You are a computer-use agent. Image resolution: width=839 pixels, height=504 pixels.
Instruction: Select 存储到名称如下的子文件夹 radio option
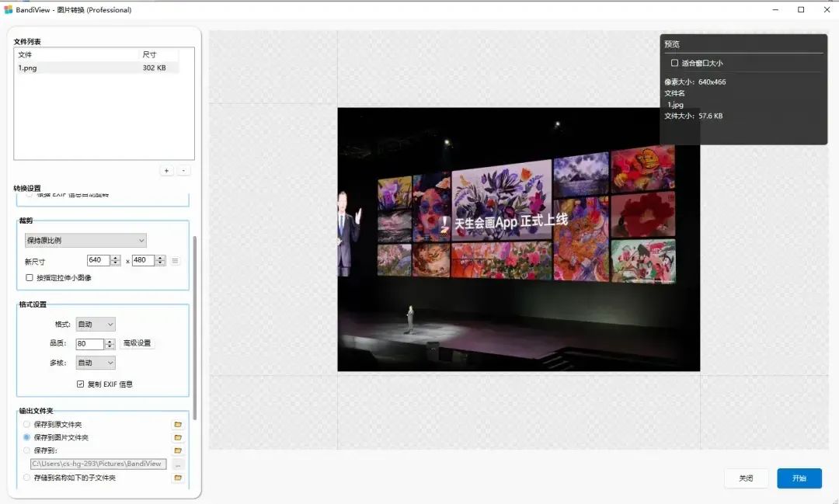pos(26,478)
